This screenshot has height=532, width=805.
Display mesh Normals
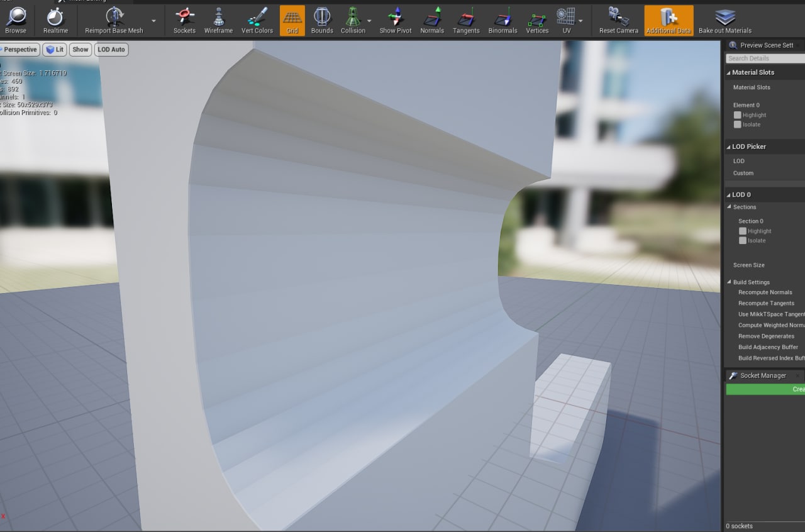click(x=432, y=21)
